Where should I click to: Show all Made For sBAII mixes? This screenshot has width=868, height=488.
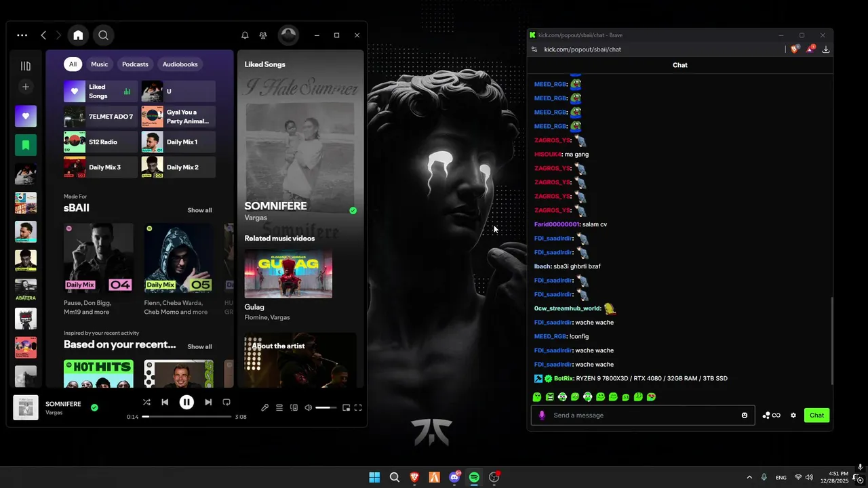pyautogui.click(x=199, y=210)
